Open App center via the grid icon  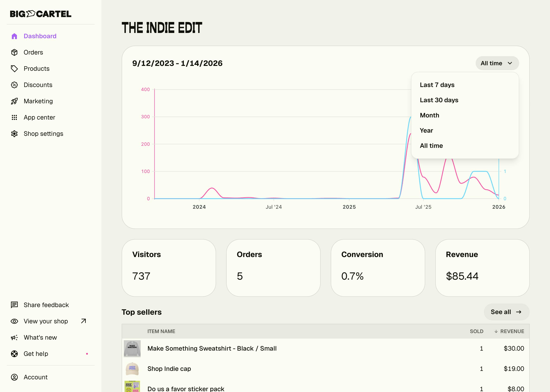click(x=14, y=118)
